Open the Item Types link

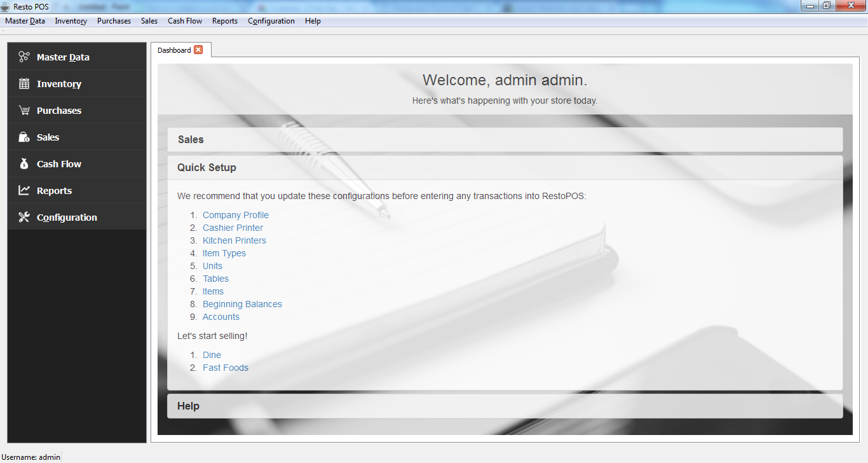[224, 253]
